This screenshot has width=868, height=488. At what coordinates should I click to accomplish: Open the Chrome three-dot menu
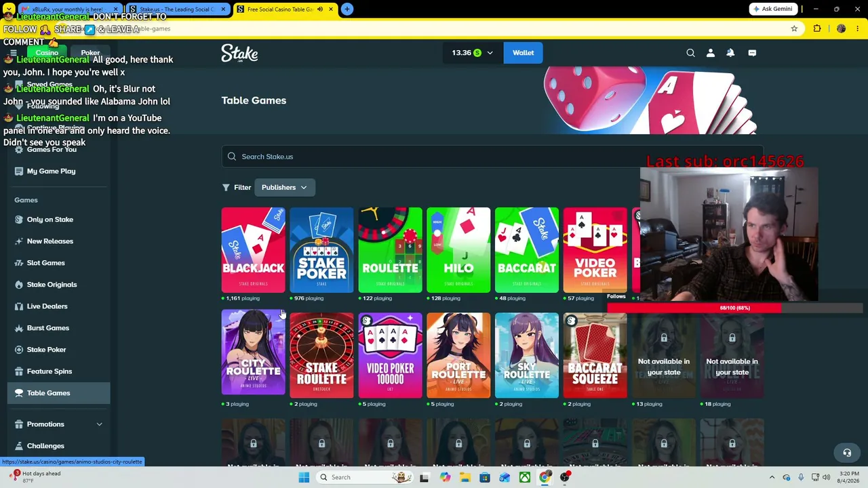859,28
